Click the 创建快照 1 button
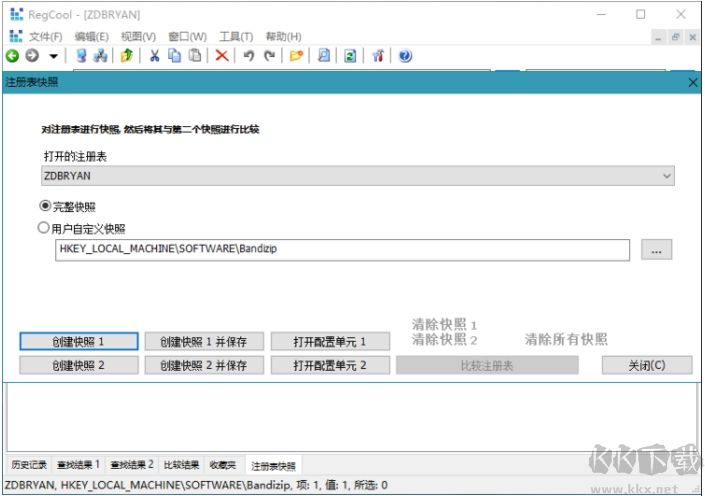 (x=78, y=341)
